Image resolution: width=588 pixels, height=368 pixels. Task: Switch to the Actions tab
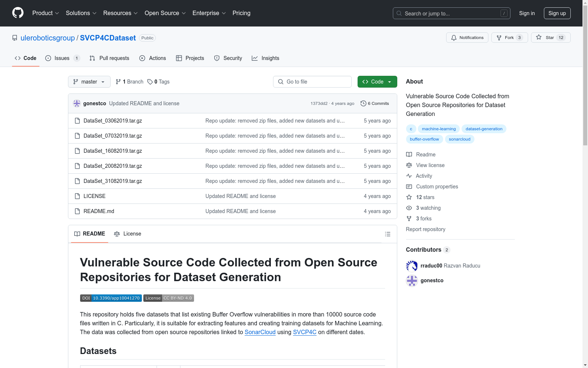click(x=153, y=58)
